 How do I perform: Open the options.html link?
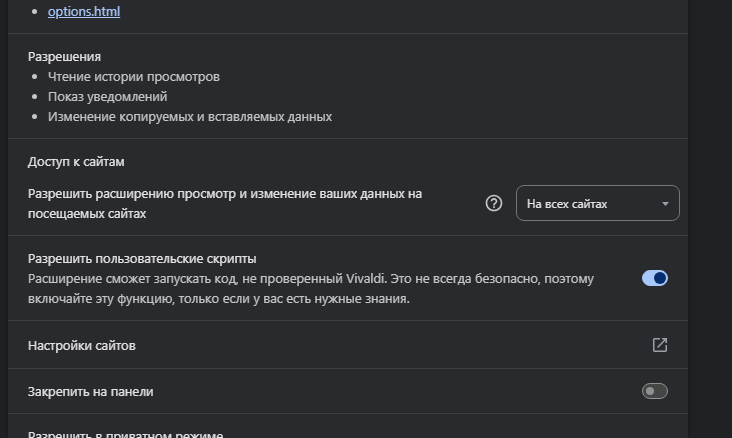coord(84,12)
